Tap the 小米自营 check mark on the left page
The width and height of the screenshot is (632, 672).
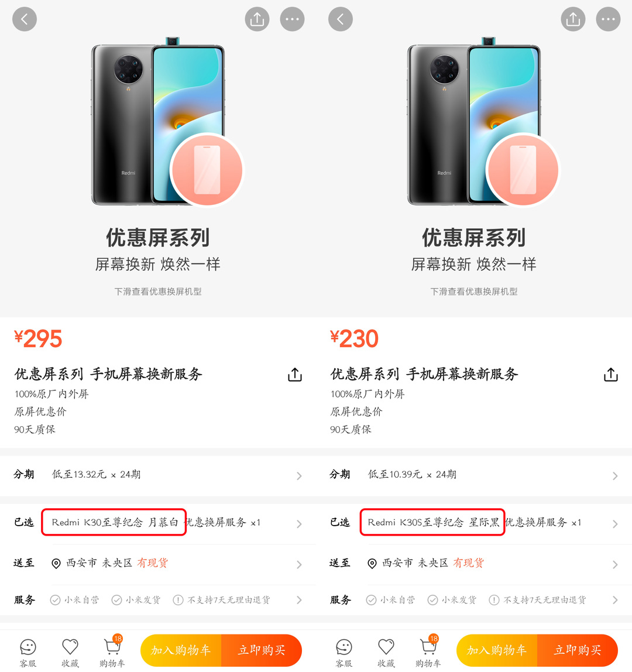(x=55, y=600)
